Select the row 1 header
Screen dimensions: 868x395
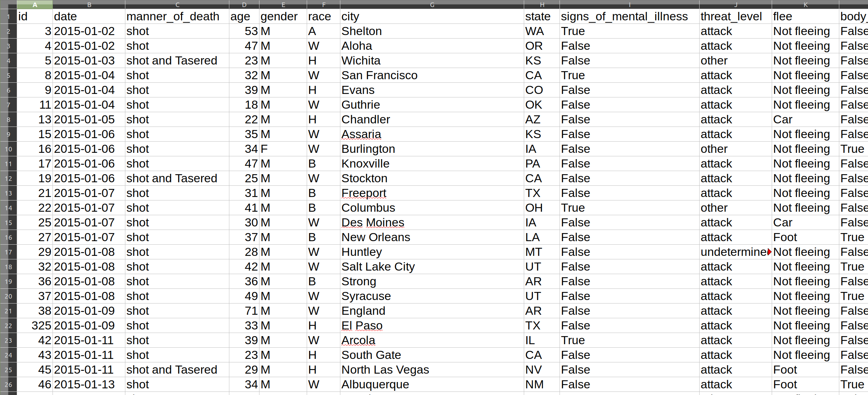[8, 16]
